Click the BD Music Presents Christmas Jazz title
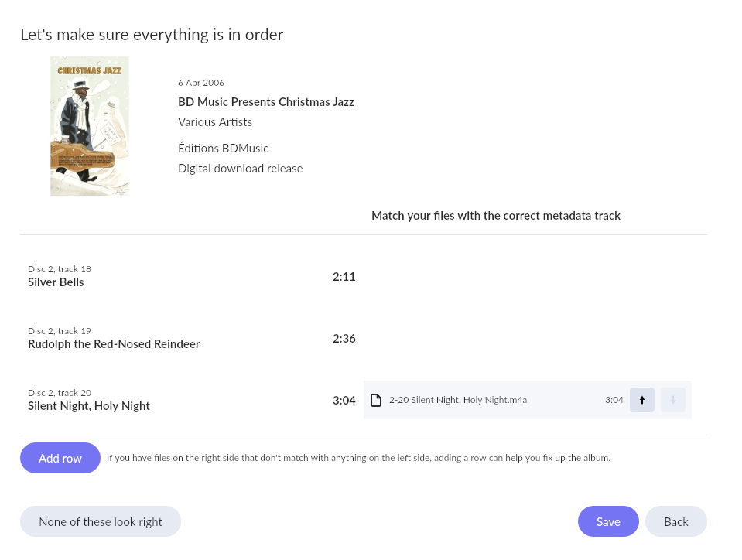742x560 pixels. [266, 101]
